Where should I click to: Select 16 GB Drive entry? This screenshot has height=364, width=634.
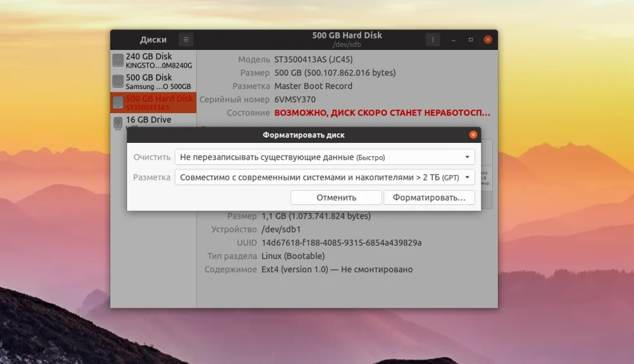click(153, 121)
